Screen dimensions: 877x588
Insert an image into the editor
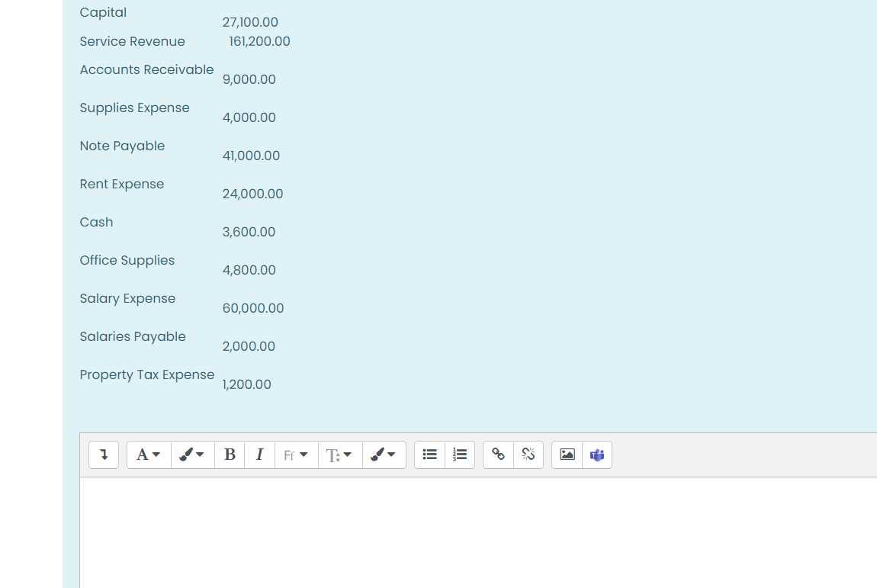point(567,455)
